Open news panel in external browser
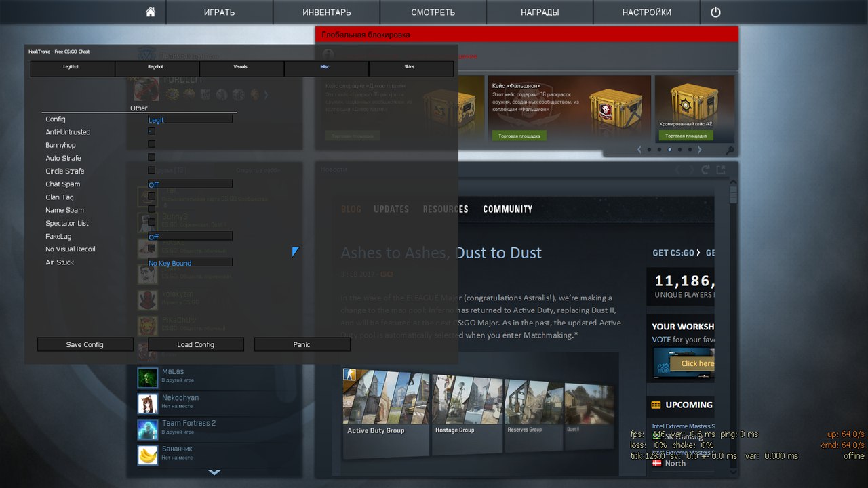 pos(721,170)
